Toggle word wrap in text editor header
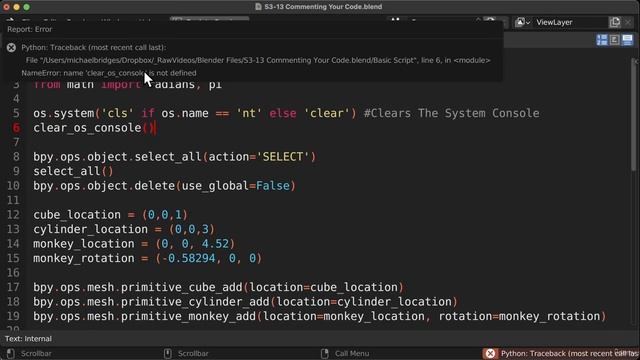This screenshot has height=360, width=640. pyautogui.click(x=614, y=40)
